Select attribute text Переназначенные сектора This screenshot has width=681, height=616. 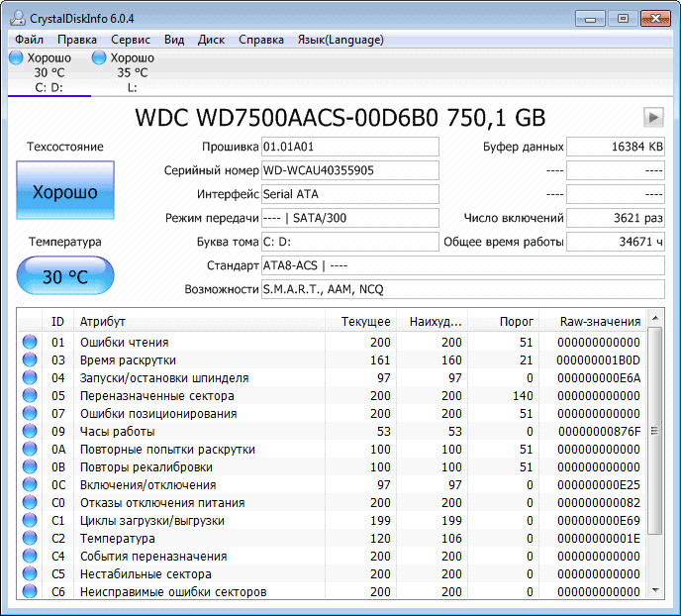157,396
